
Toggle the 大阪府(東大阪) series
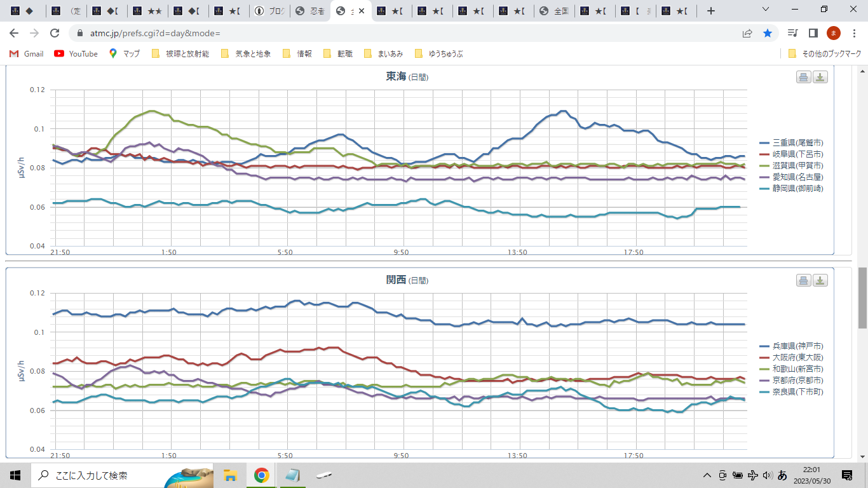click(791, 358)
